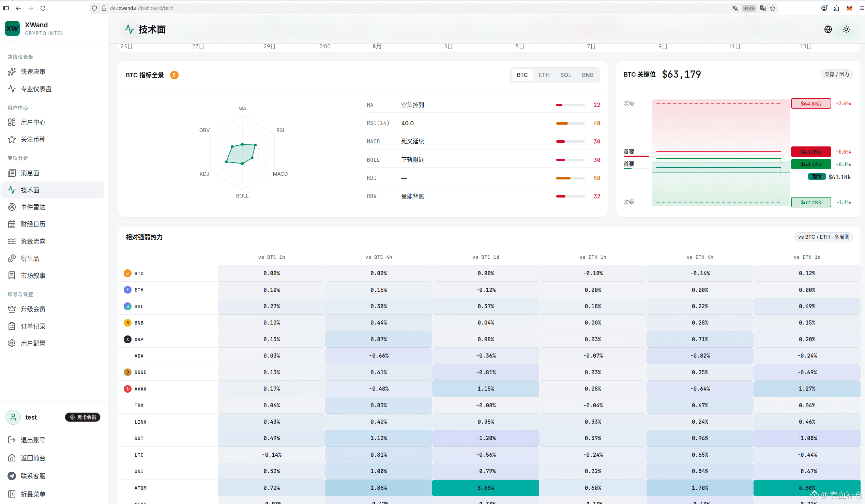Open 订单记录 page
865x504 pixels.
pos(53,326)
